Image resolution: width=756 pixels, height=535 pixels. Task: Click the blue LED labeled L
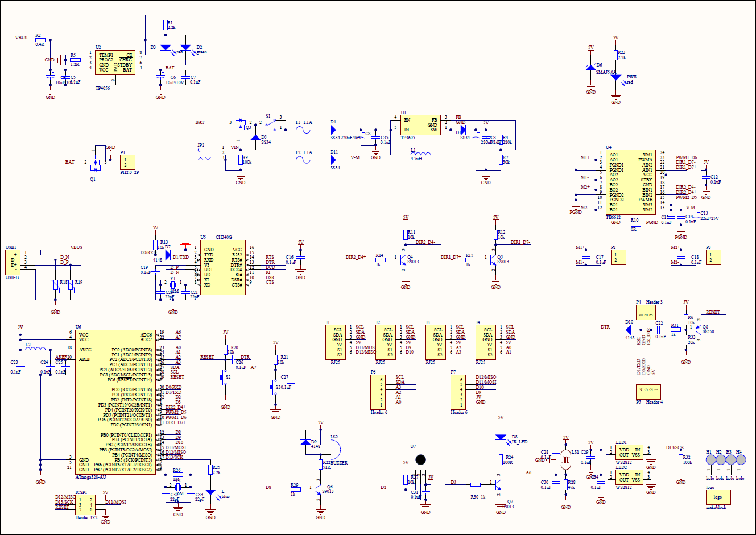(210, 492)
